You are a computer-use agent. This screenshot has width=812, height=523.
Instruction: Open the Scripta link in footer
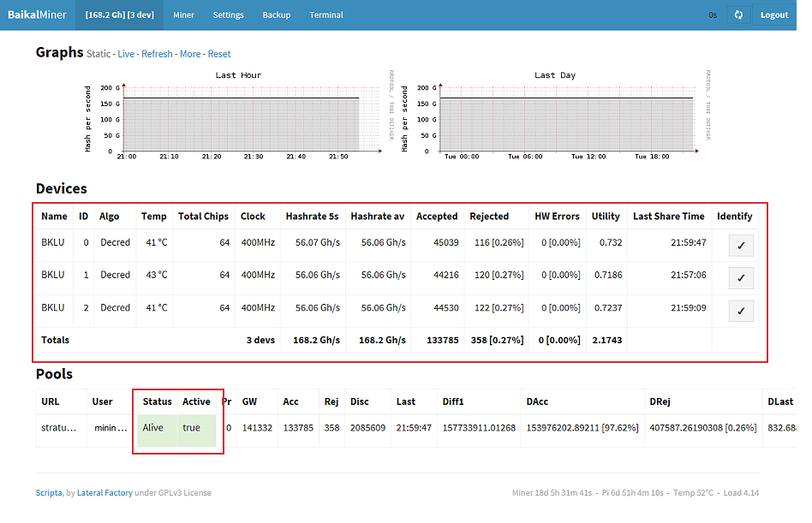pyautogui.click(x=49, y=493)
